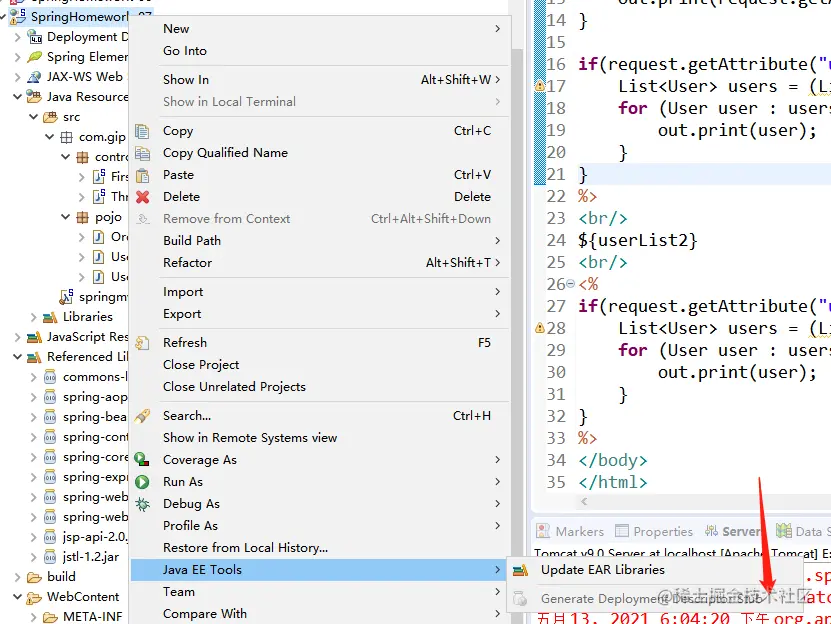Click the Refresh icon in context menu

click(142, 343)
